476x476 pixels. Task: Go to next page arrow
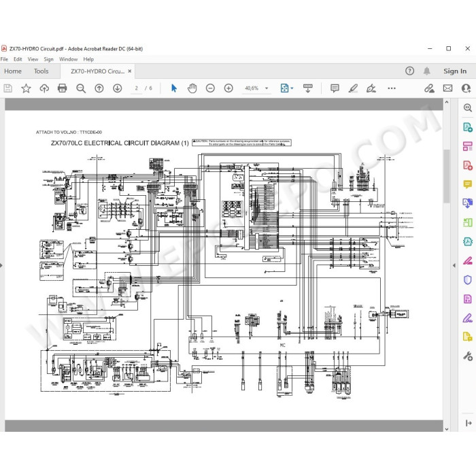[117, 88]
